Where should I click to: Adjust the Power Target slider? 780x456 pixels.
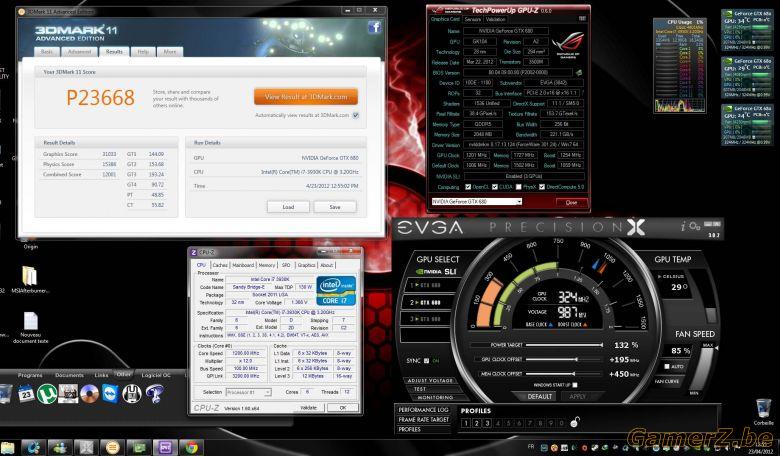point(564,345)
